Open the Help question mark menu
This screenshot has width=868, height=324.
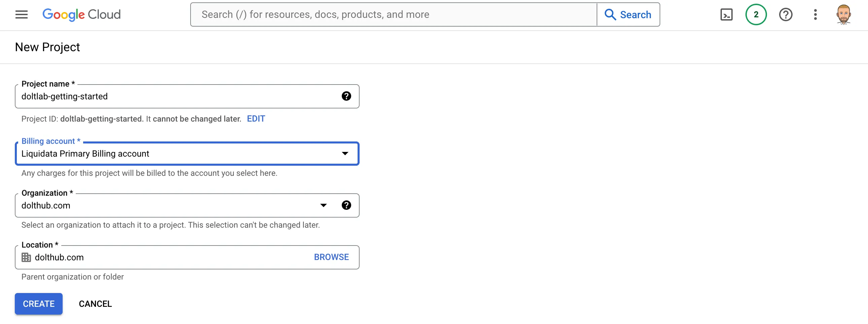786,14
